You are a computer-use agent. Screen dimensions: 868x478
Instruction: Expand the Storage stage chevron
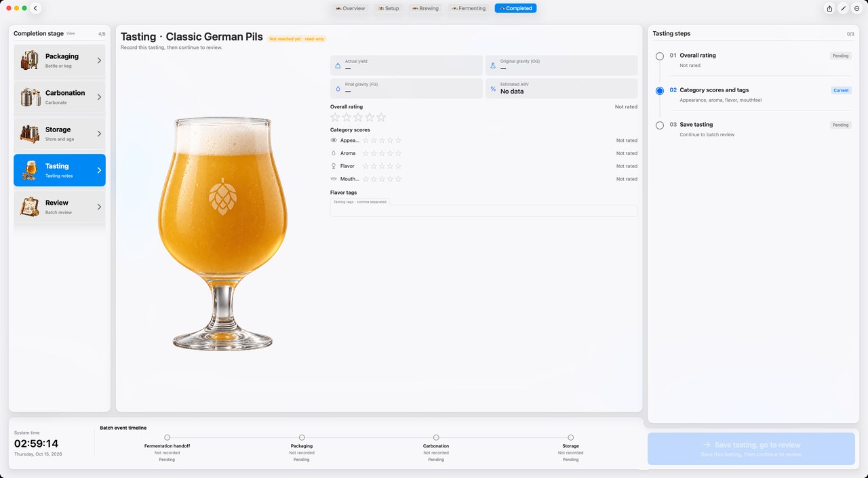coord(99,134)
